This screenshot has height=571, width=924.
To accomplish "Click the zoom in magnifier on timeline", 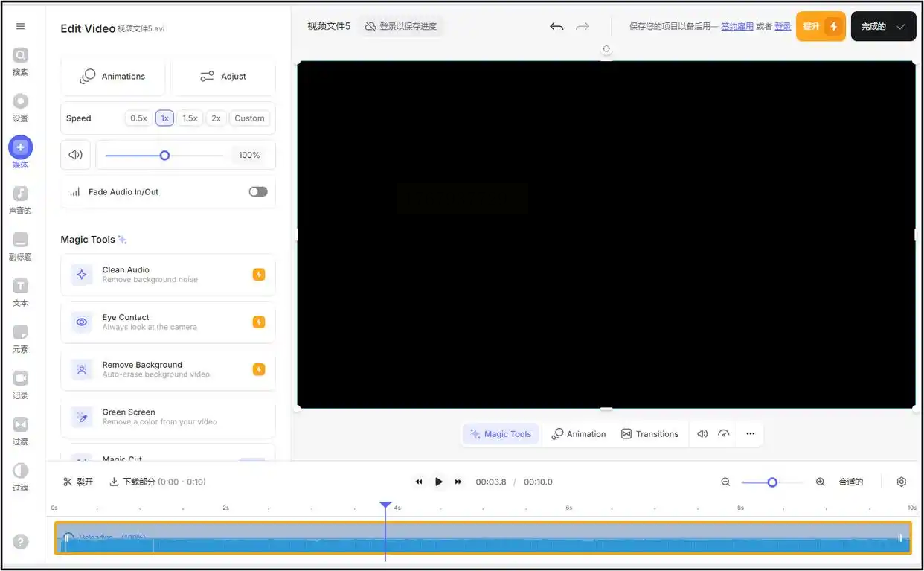I will coord(821,482).
